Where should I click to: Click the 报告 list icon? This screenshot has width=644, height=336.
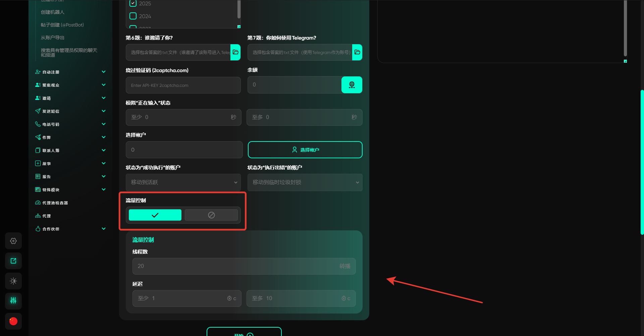[x=38, y=176]
